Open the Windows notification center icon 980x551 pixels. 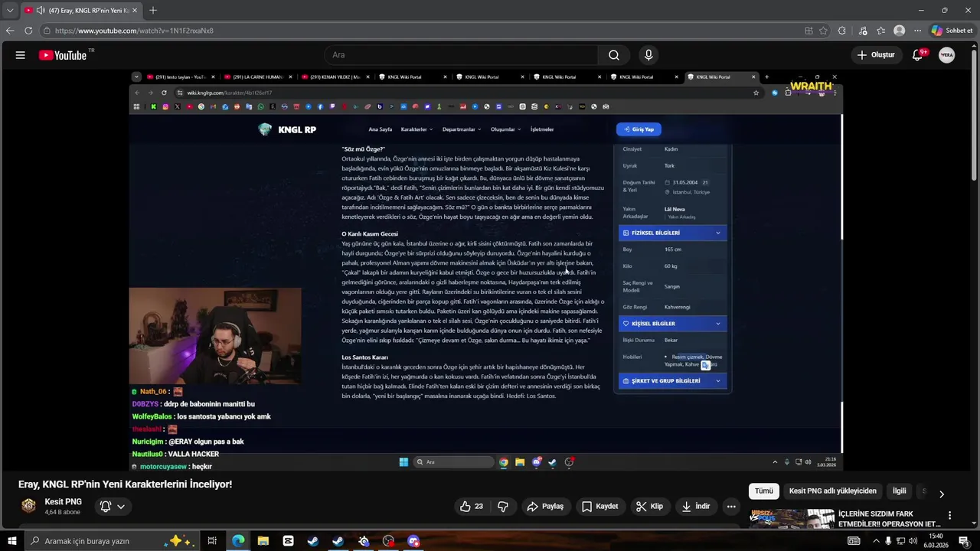point(963,541)
